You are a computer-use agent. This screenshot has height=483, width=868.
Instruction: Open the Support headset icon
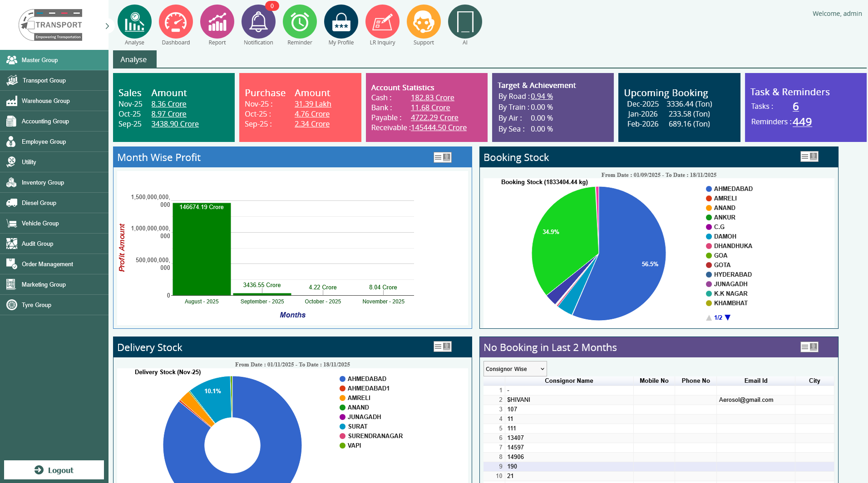tap(424, 22)
